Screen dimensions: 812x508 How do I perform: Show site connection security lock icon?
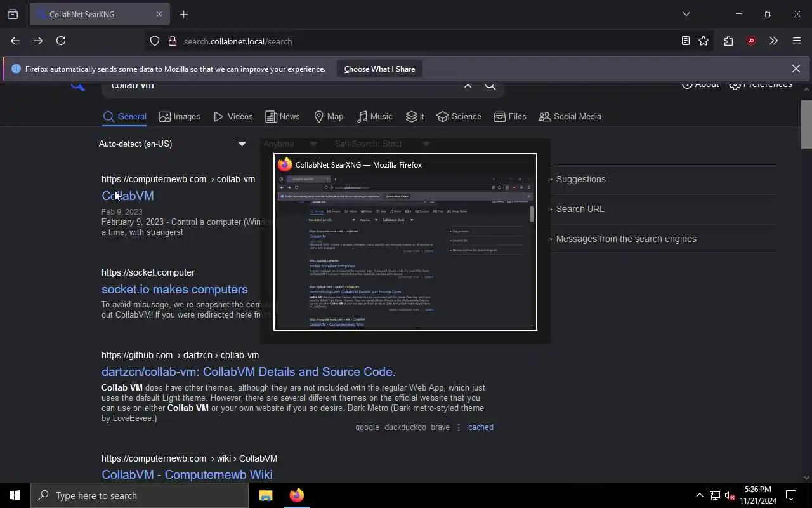point(172,41)
